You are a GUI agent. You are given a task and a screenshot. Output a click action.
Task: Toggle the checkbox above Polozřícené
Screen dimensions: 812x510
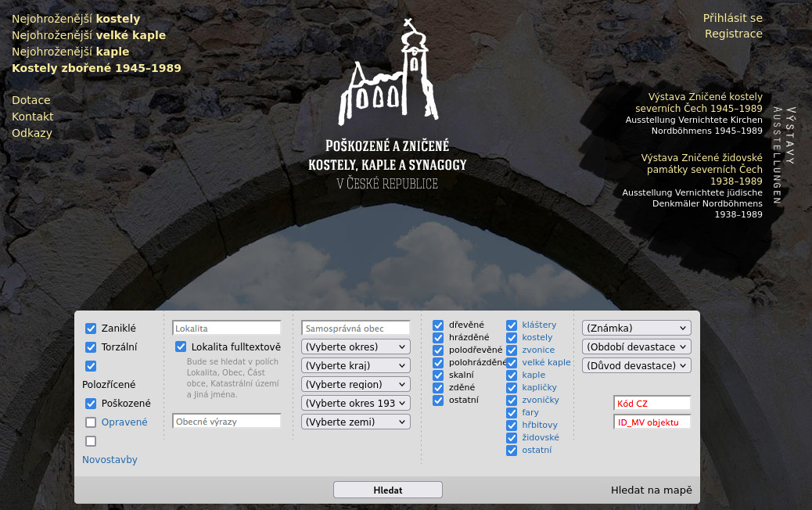coord(91,366)
